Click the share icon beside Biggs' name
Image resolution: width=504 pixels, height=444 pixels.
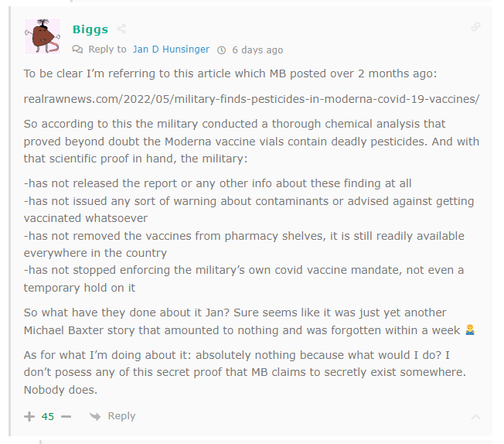(121, 29)
